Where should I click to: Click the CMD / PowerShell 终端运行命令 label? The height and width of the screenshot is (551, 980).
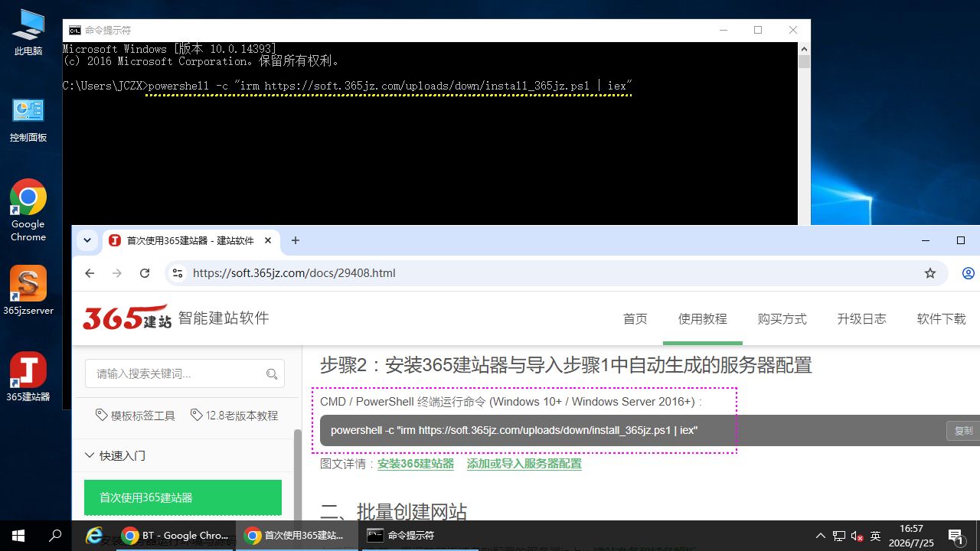[511, 402]
